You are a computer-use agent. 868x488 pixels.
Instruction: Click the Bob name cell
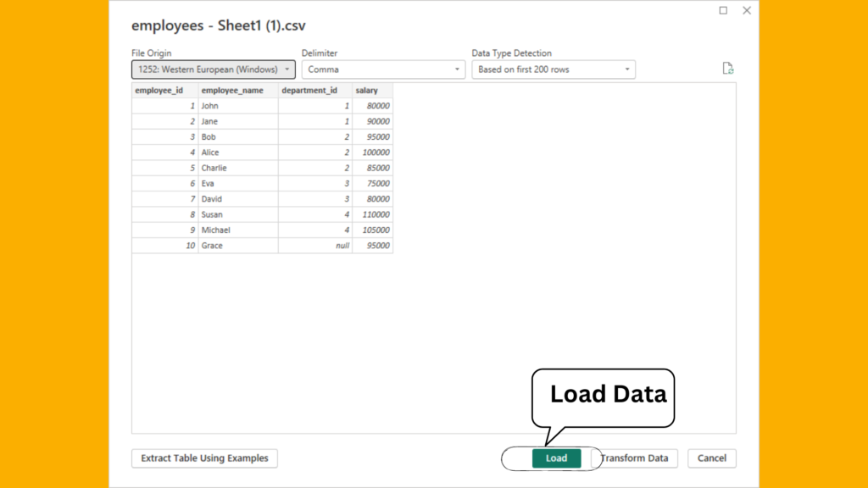[x=238, y=136]
